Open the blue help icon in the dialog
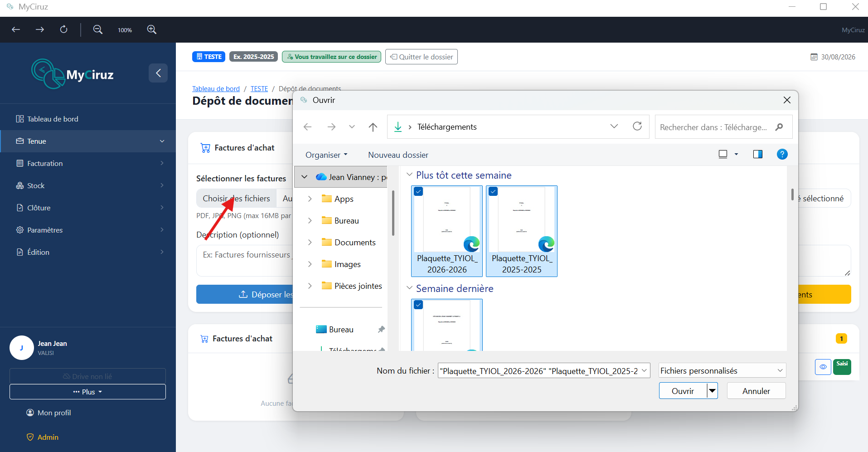This screenshot has height=452, width=868. pyautogui.click(x=782, y=154)
